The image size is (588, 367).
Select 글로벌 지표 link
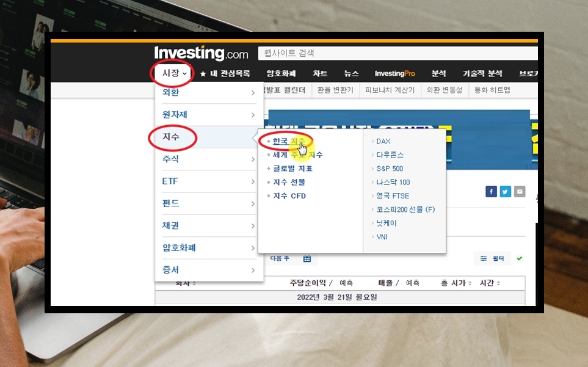(292, 169)
